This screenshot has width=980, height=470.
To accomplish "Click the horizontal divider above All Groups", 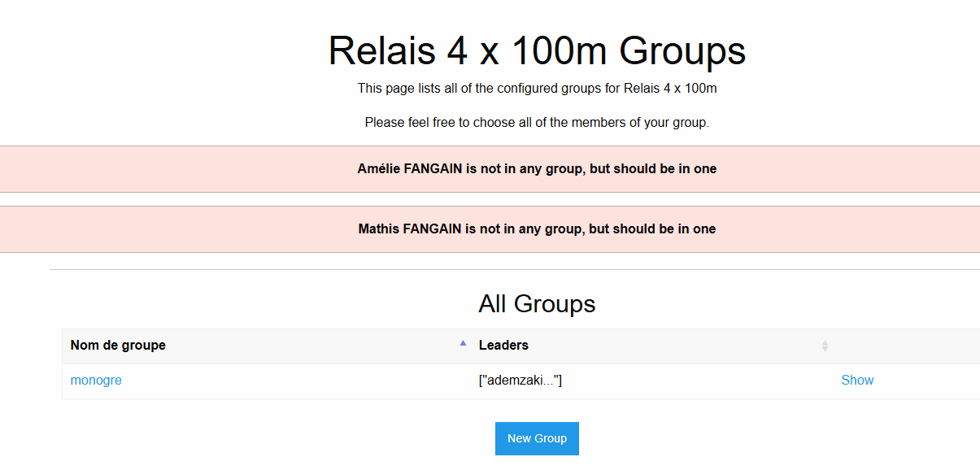I will click(514, 269).
